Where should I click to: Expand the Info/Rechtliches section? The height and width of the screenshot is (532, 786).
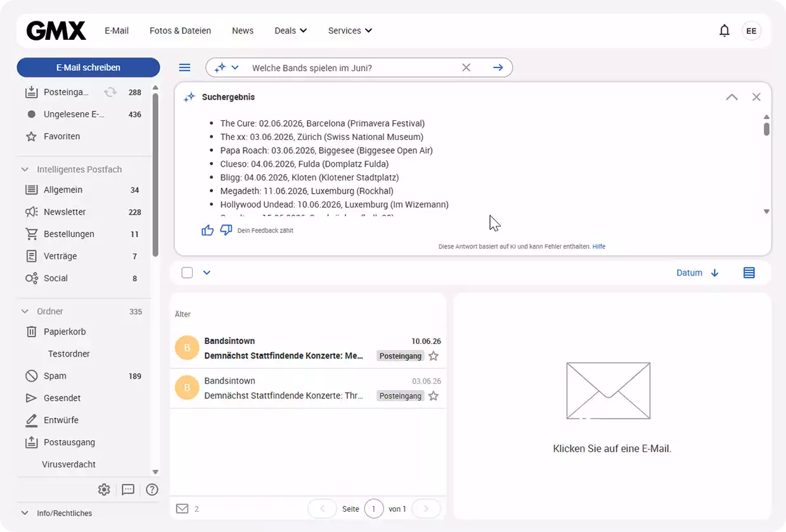click(25, 513)
